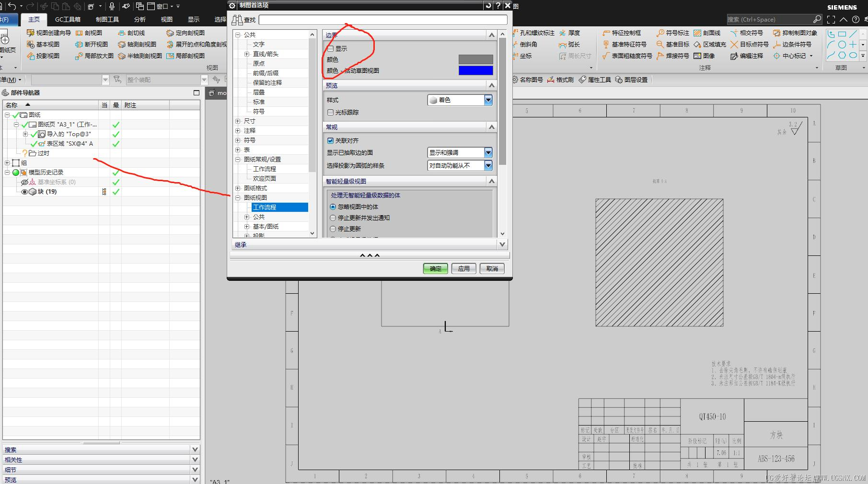Image resolution: width=868 pixels, height=484 pixels.
Task: Select the 剖视图 section view tool
Action: pos(89,33)
